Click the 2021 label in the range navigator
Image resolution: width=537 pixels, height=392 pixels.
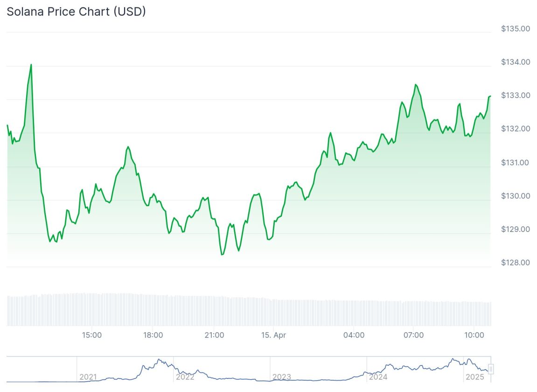pos(88,377)
